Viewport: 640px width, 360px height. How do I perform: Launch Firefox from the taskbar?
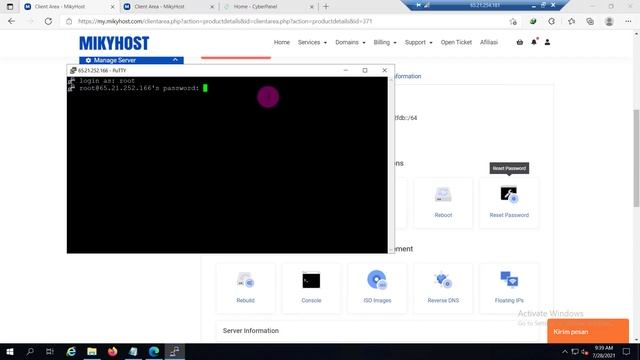(x=112, y=351)
